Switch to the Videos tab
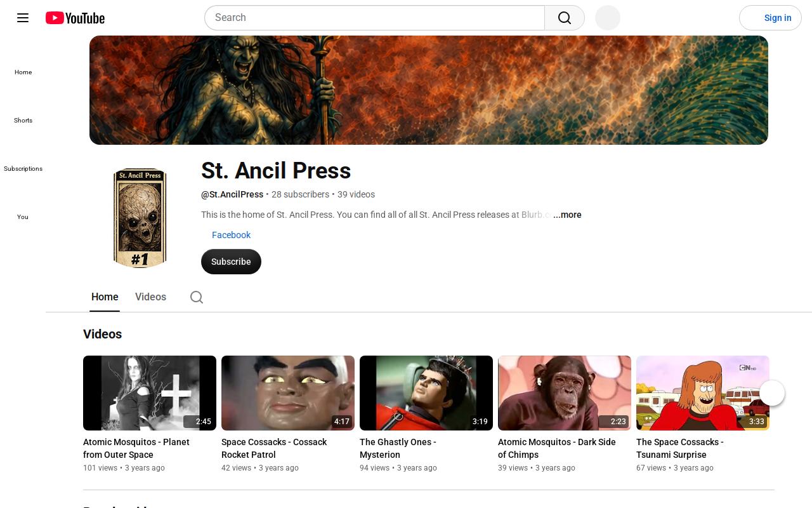 pos(150,297)
